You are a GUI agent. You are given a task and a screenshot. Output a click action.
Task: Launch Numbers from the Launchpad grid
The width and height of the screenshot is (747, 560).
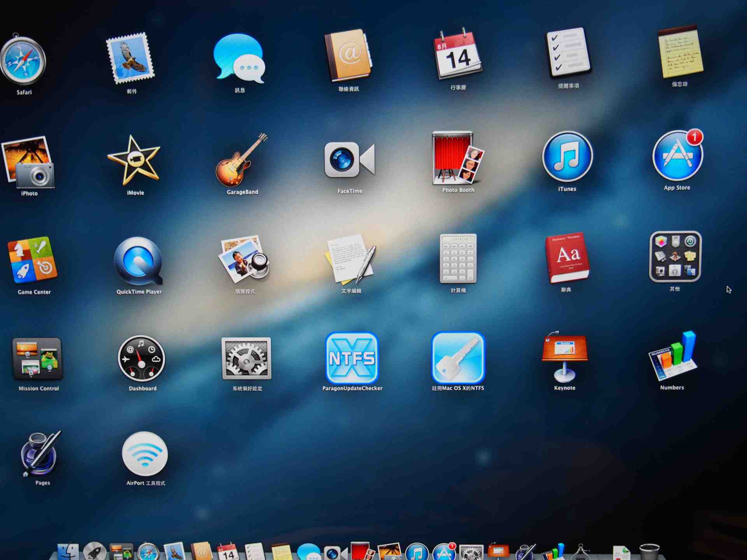point(673,357)
